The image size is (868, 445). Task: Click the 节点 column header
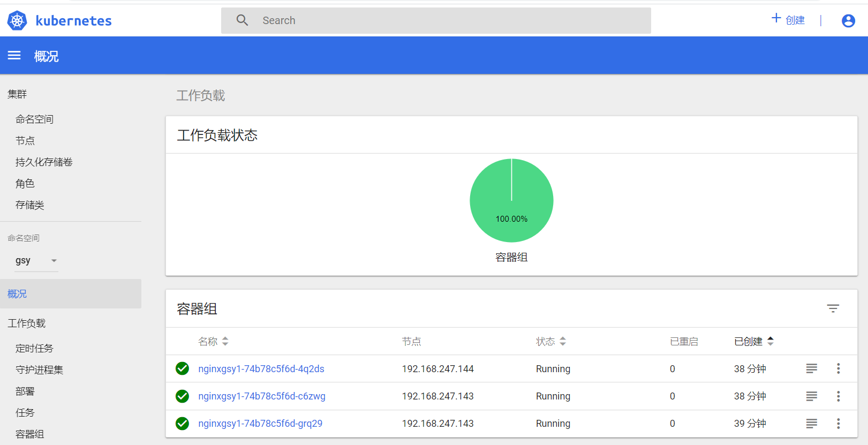[x=412, y=342]
